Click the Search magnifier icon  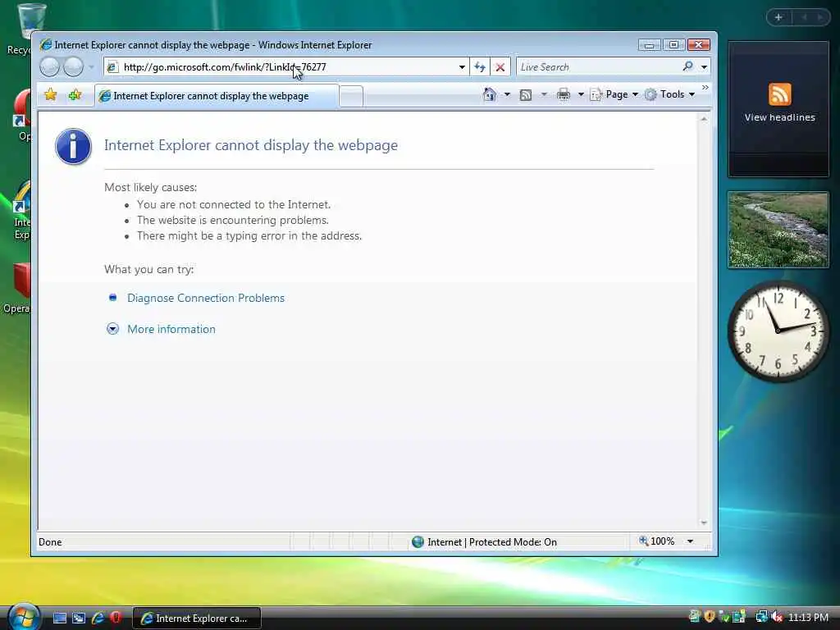pos(688,66)
